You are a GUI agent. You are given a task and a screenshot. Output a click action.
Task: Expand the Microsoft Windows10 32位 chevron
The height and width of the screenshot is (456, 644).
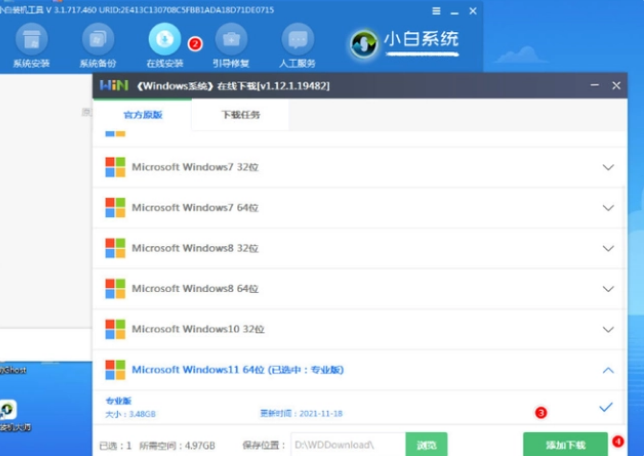click(x=608, y=329)
